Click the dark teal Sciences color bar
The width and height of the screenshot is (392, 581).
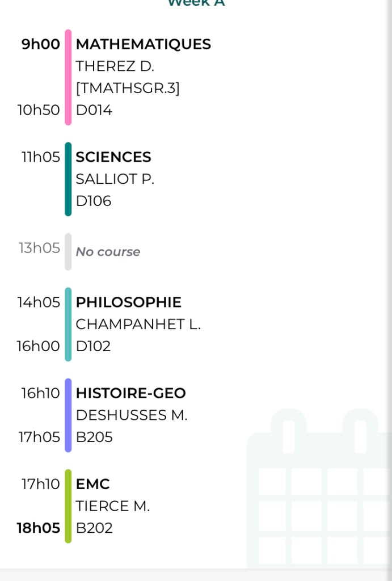pyautogui.click(x=68, y=179)
